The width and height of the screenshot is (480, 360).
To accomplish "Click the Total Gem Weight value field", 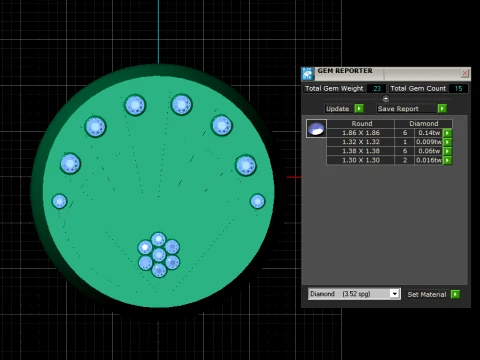I will (x=376, y=89).
